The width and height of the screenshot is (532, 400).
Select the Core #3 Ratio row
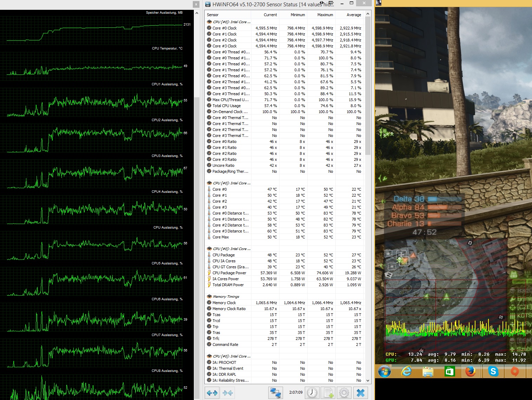tap(284, 159)
